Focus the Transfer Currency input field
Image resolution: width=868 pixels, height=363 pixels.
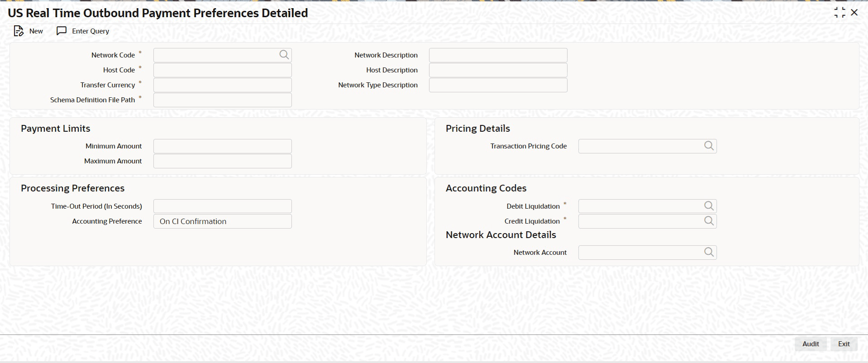point(223,85)
